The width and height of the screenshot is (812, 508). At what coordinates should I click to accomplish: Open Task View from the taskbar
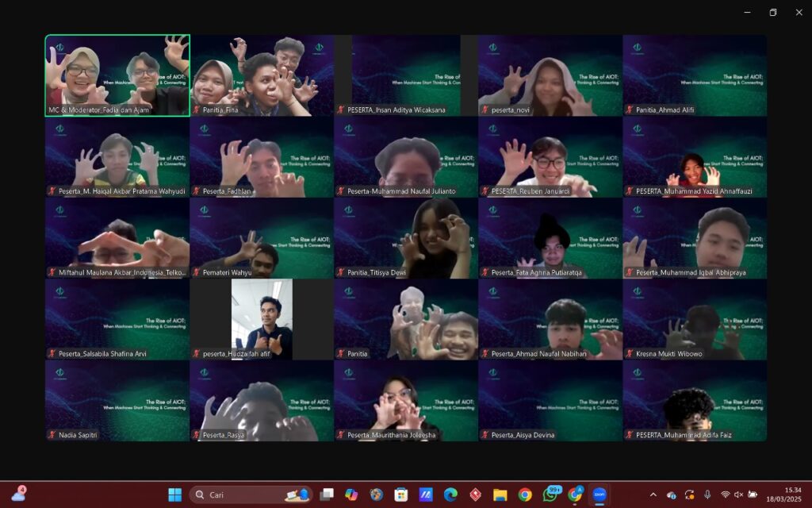326,495
